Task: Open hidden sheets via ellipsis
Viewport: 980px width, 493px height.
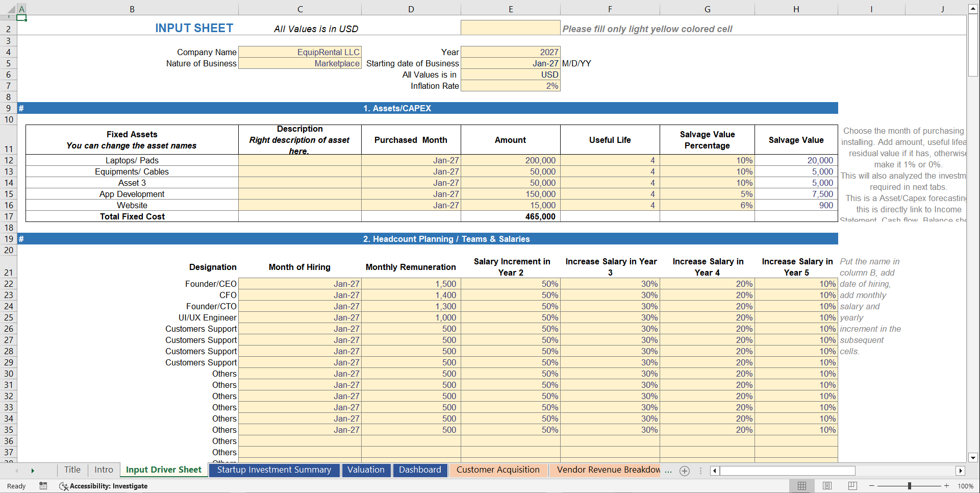Action: 668,471
